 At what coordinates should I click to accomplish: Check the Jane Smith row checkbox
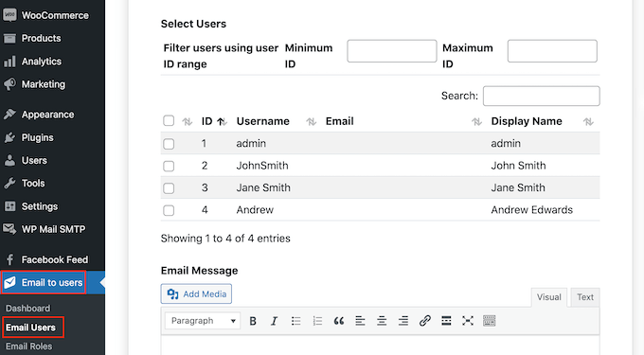(x=169, y=188)
